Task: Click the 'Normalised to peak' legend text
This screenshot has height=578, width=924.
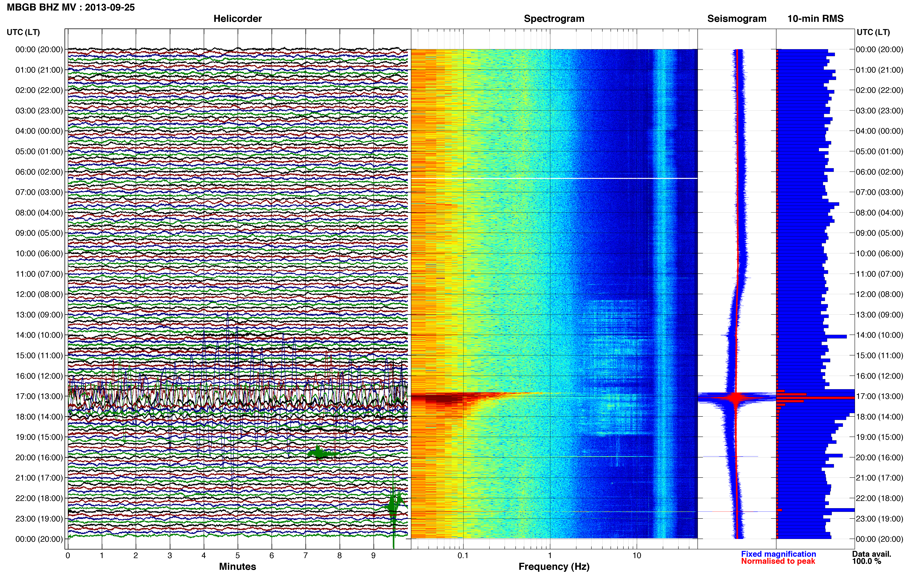Action: tap(778, 561)
